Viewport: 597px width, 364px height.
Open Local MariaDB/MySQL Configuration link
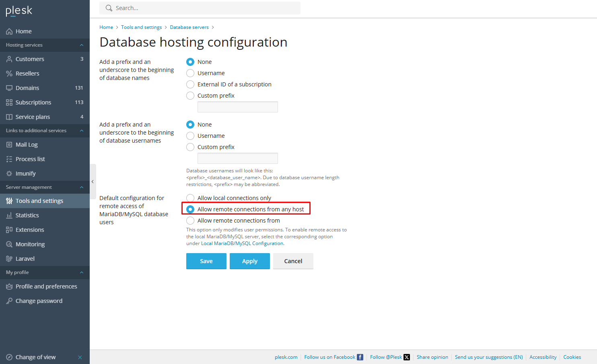pos(242,243)
